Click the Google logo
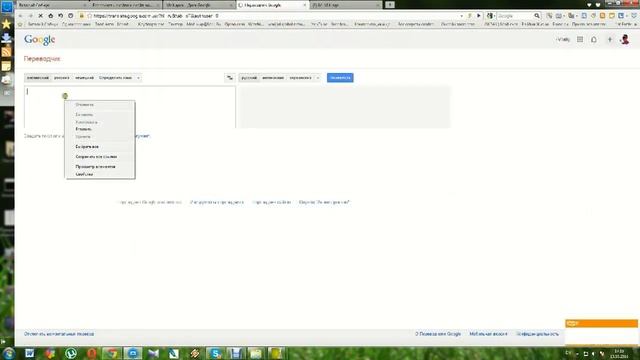This screenshot has width=640, height=360. (x=40, y=40)
